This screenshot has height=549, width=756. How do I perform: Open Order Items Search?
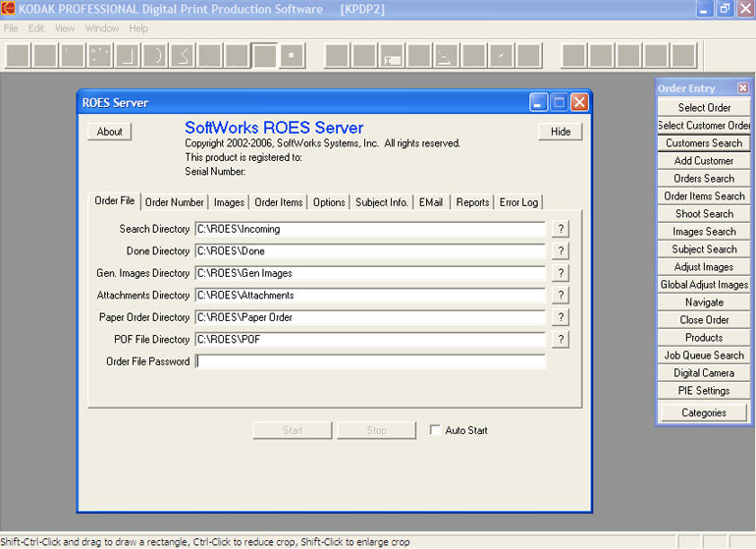(x=704, y=196)
